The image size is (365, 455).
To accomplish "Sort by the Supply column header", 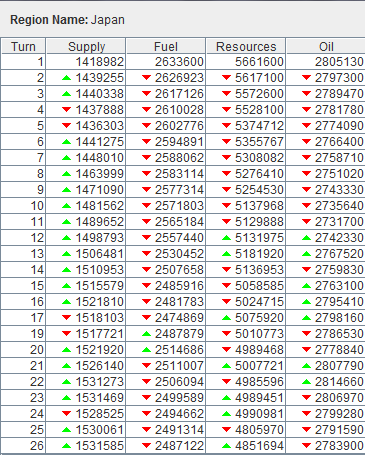I will 86,46.
